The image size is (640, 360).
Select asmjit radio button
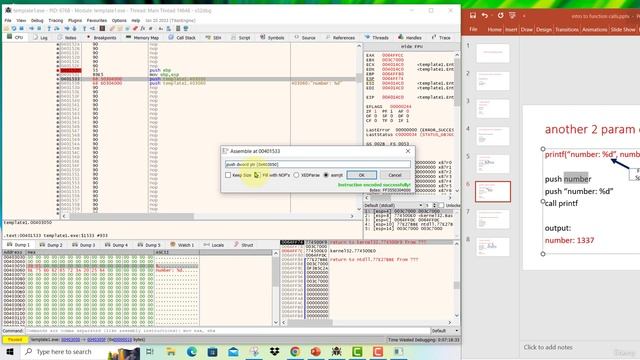click(x=326, y=175)
